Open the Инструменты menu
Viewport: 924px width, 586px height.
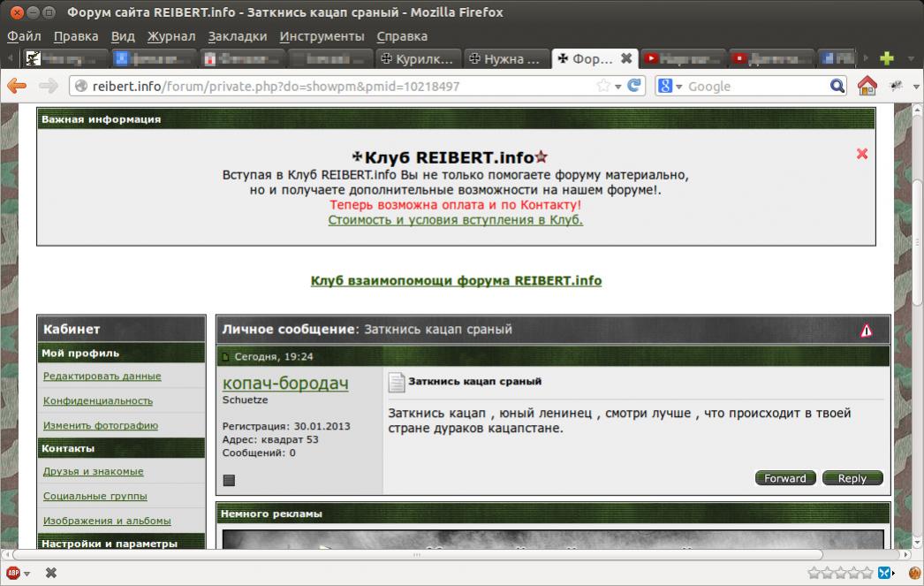click(322, 36)
